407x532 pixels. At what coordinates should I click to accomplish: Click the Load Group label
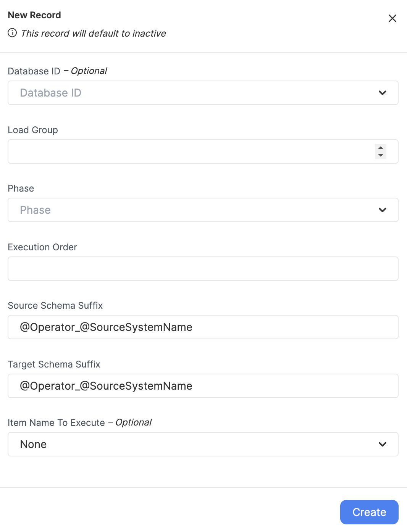33,130
